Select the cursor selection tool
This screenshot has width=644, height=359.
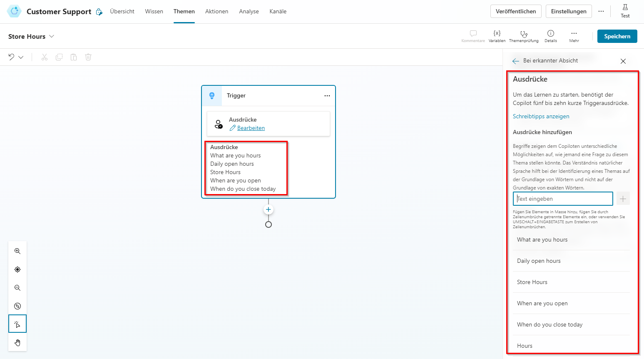click(17, 324)
